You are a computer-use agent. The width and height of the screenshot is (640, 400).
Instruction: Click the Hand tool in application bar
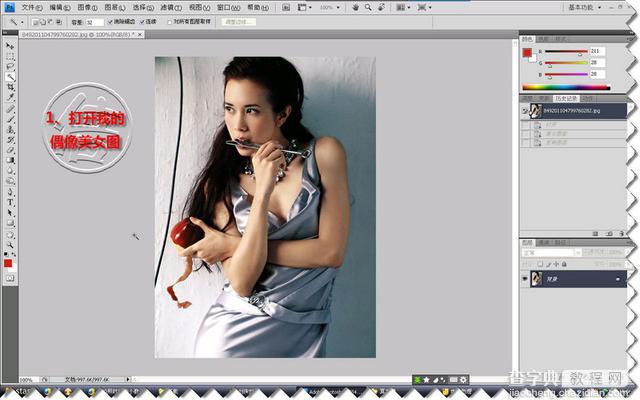coord(355,7)
